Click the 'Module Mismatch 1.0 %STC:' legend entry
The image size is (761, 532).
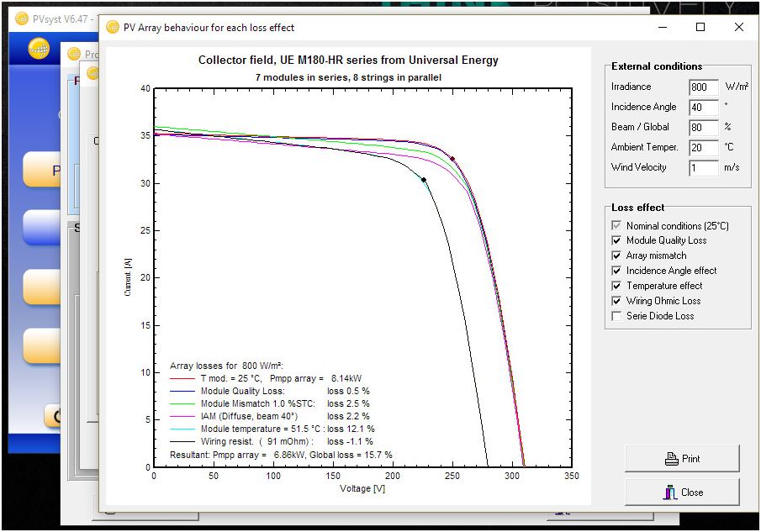coord(257,403)
